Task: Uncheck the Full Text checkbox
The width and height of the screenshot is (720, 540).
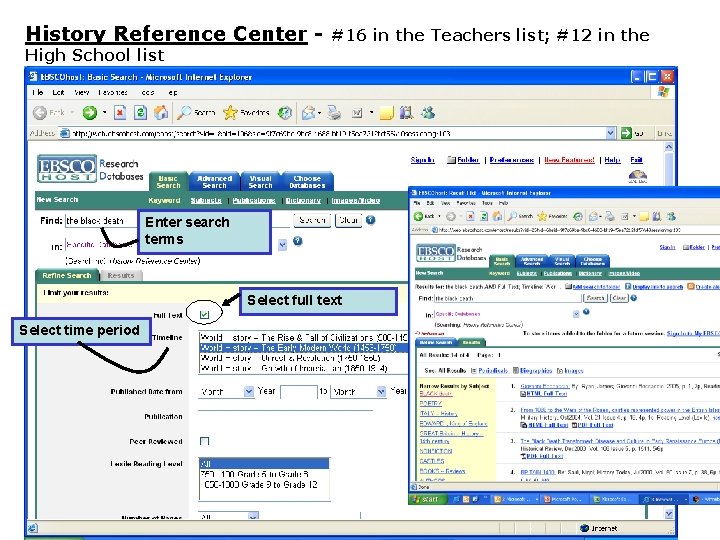Action: [204, 315]
